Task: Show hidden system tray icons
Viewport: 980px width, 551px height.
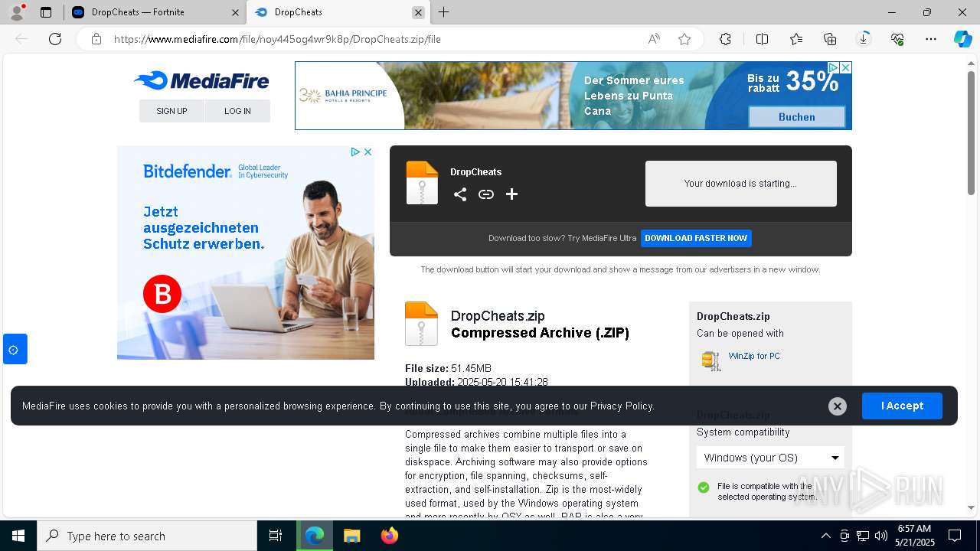Action: pos(825,536)
